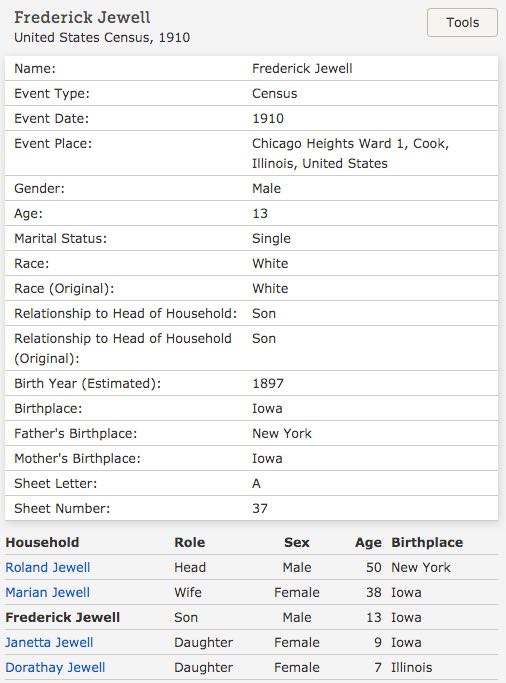Click the Age column header

(368, 542)
